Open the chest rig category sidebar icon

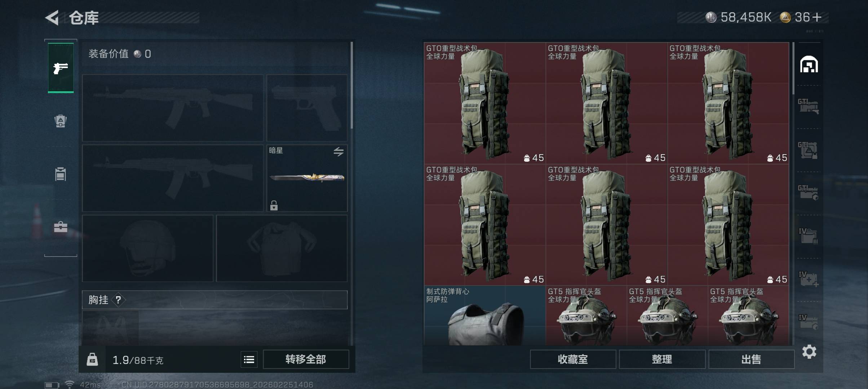pyautogui.click(x=61, y=174)
